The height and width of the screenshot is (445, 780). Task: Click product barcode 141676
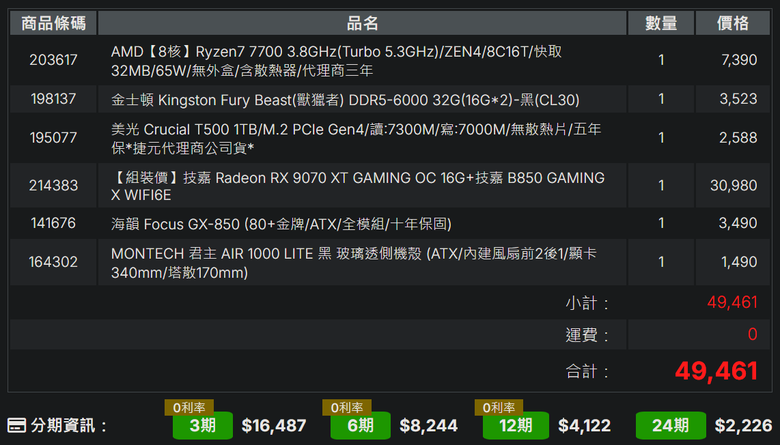pyautogui.click(x=53, y=223)
